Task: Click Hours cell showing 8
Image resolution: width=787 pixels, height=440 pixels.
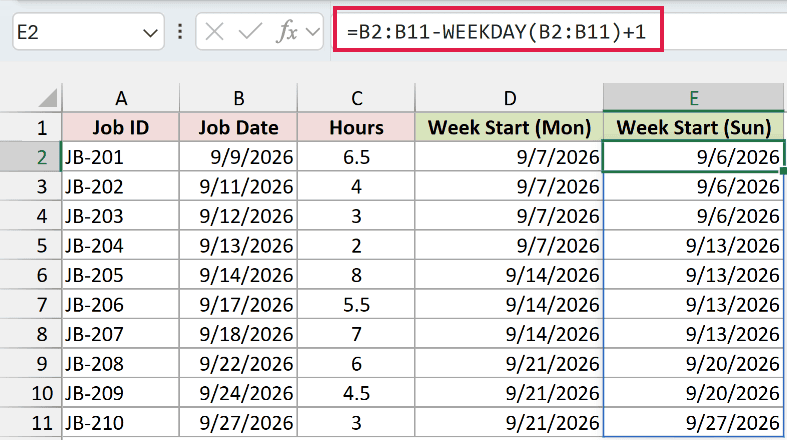Action: 356,275
